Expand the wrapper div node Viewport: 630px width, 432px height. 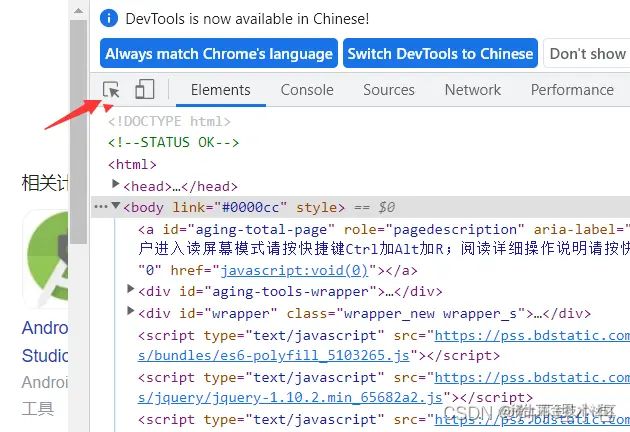point(130,311)
